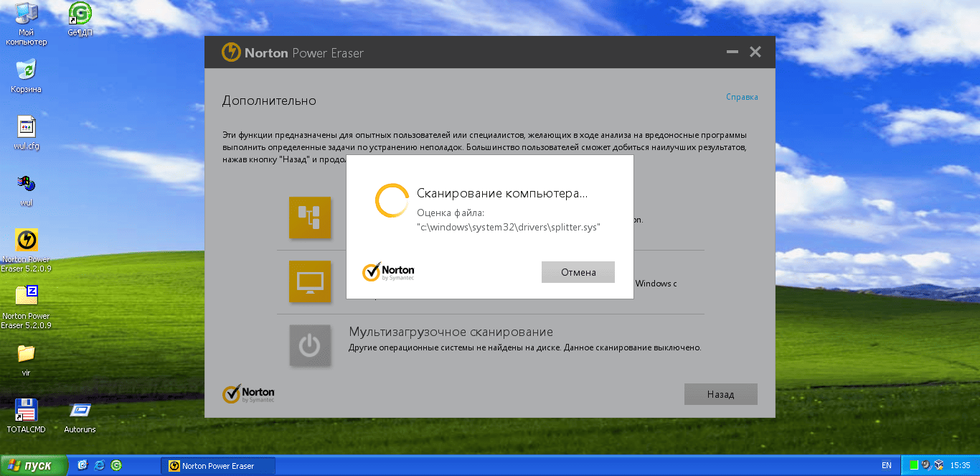Click the Сканирование компьютера... heading
980x476 pixels.
[x=502, y=194]
